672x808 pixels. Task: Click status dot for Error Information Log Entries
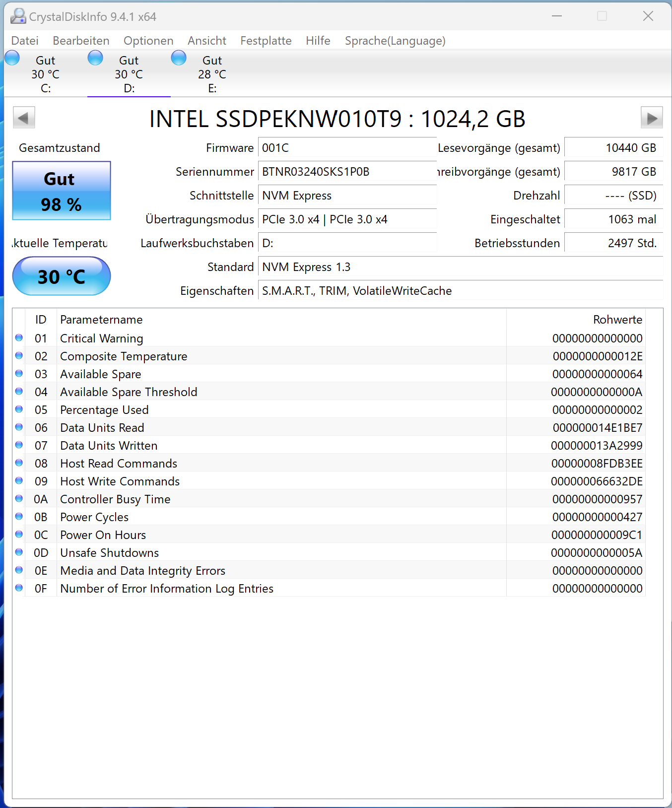tap(19, 588)
